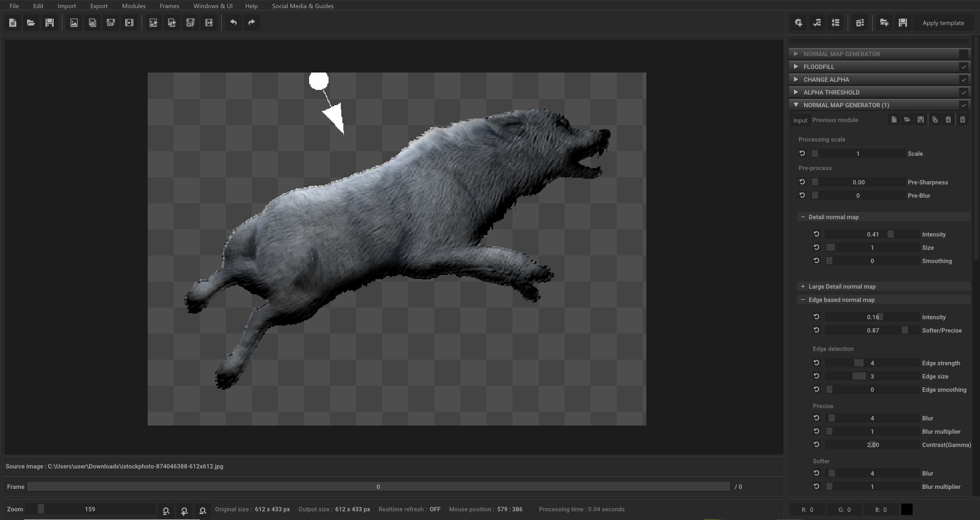This screenshot has height=520, width=980.
Task: Toggle the ALPHA THRESHOLD module checkbox
Action: point(963,92)
